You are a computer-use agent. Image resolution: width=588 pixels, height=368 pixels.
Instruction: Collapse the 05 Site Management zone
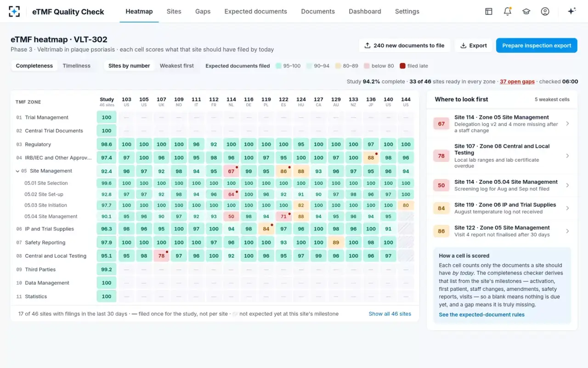18,171
